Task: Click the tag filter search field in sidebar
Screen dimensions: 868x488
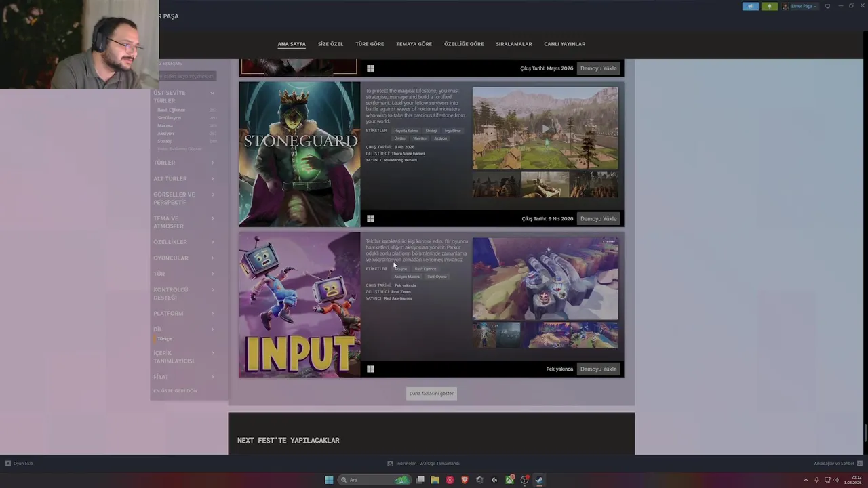Action: tap(188, 76)
